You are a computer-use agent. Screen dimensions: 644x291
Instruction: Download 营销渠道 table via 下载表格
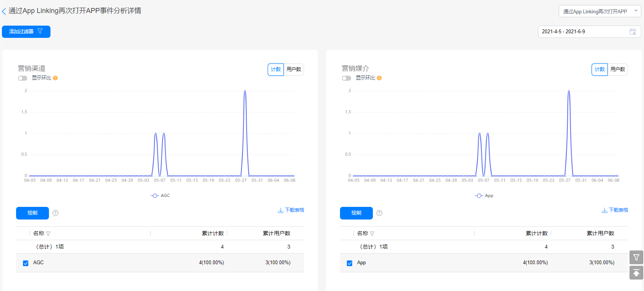click(291, 210)
